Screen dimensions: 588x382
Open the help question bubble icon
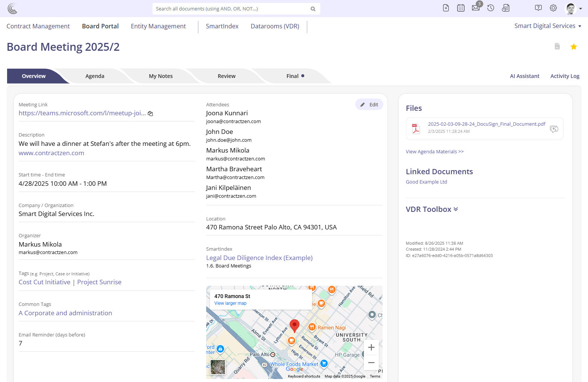538,8
